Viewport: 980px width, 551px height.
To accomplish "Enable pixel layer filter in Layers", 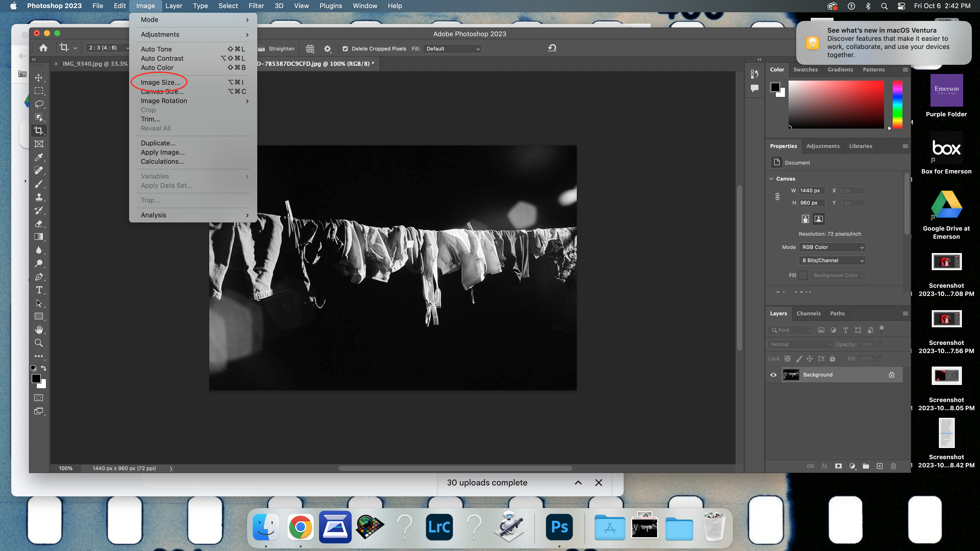I will click(821, 330).
